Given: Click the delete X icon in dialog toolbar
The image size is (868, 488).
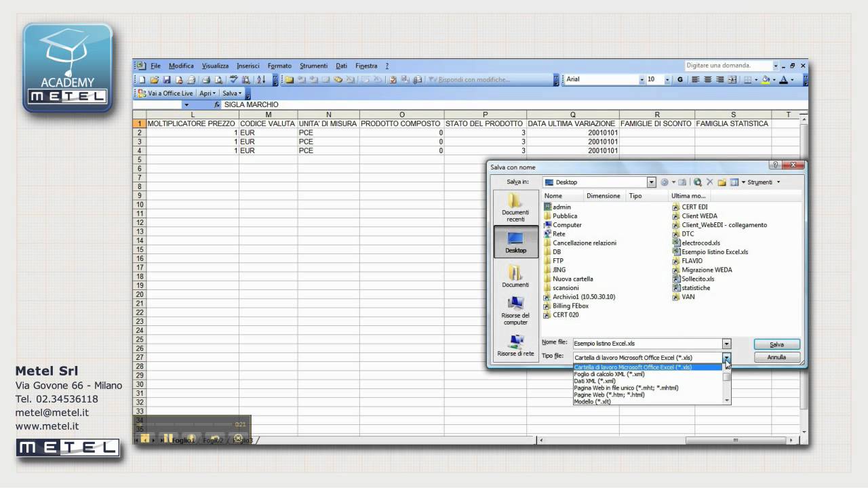Looking at the screenshot, I should pos(709,182).
